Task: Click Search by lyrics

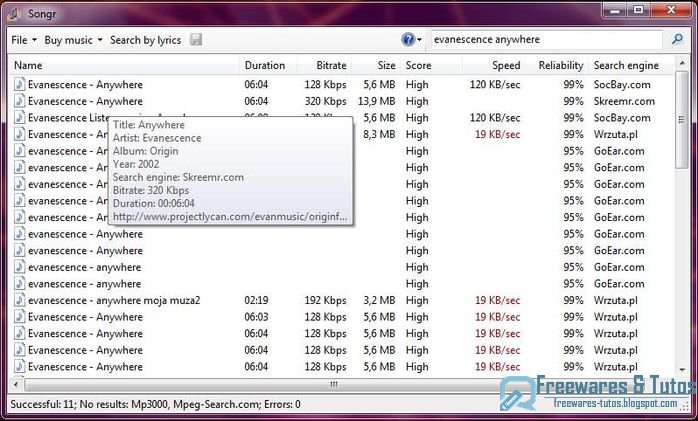Action: 146,40
